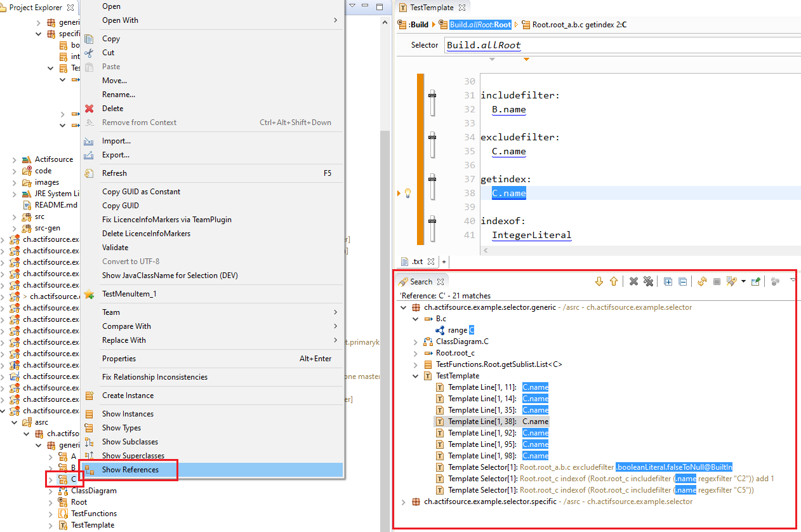
Task: Collapse the TestTemplate search result node
Action: coord(416,376)
